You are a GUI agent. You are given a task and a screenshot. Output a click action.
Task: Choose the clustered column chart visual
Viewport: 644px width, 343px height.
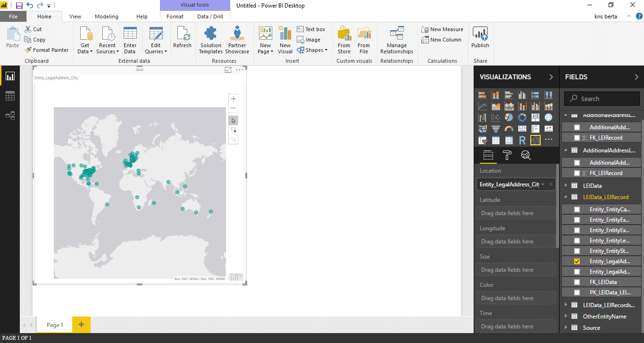(x=522, y=95)
